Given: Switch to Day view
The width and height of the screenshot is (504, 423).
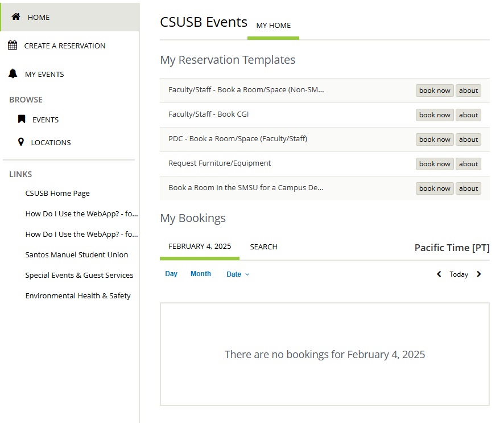Looking at the screenshot, I should click(x=171, y=274).
